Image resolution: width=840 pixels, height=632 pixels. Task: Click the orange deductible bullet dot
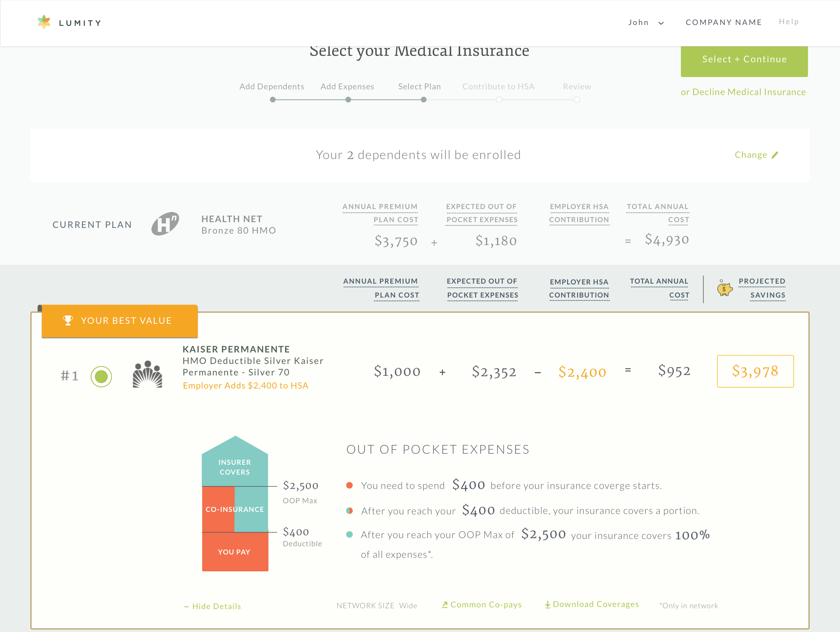tap(349, 485)
